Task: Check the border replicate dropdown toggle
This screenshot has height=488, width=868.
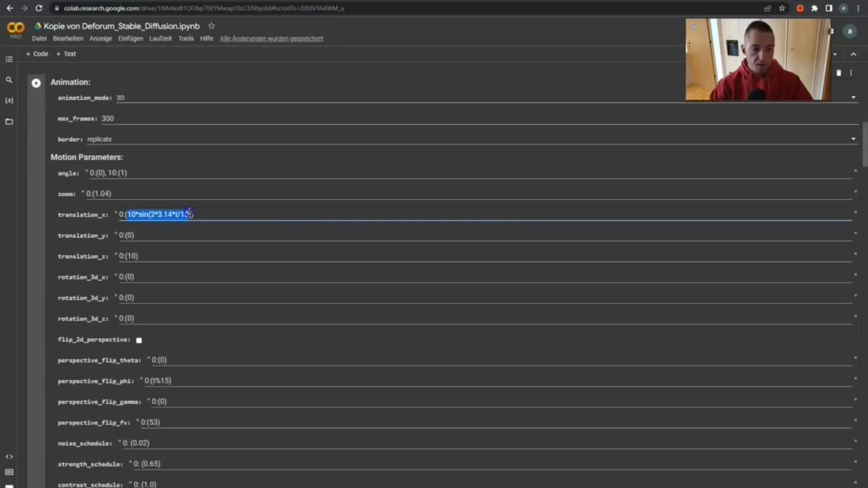Action: pos(854,138)
